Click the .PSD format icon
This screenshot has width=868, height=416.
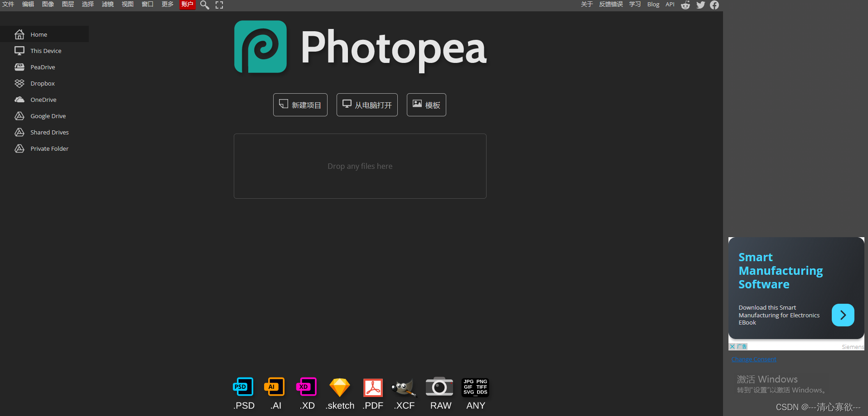pyautogui.click(x=243, y=387)
